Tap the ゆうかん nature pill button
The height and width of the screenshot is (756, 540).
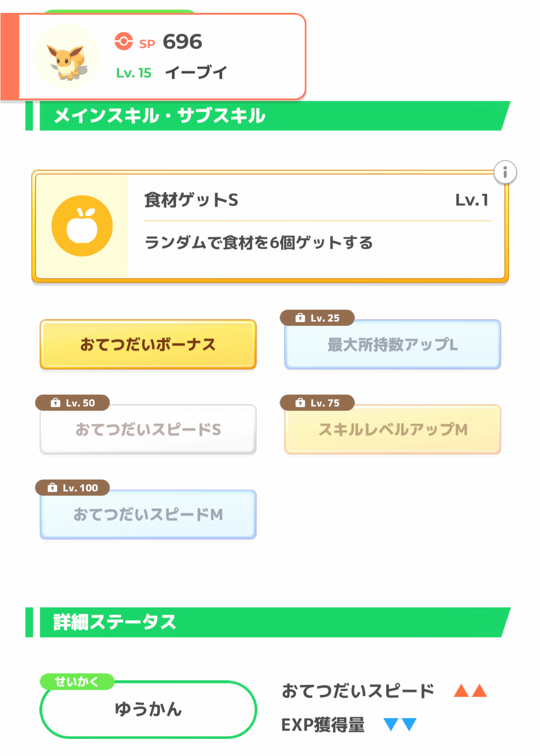[x=148, y=709]
